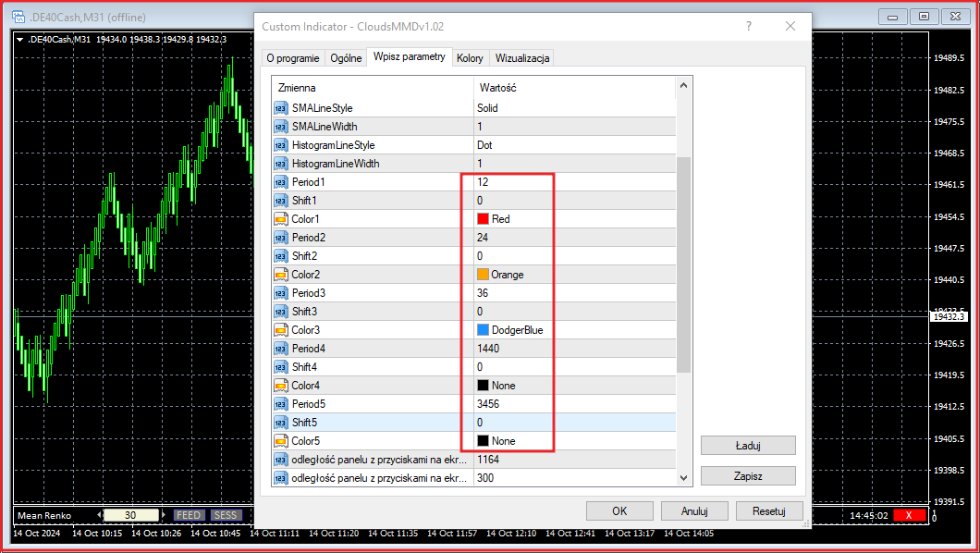The image size is (980, 553).
Task: Click the SMALineStyle row icon
Action: pyautogui.click(x=280, y=108)
